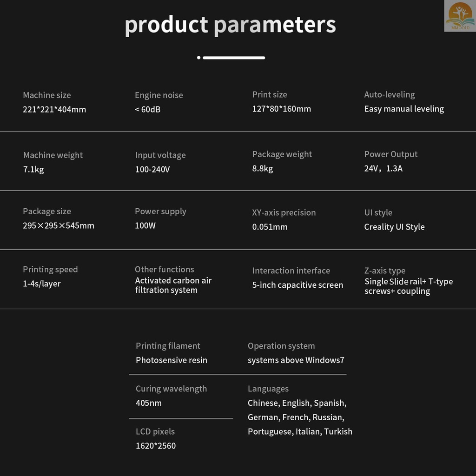
Task: Click the MMOOID logo in the corner
Action: pyautogui.click(x=460, y=16)
